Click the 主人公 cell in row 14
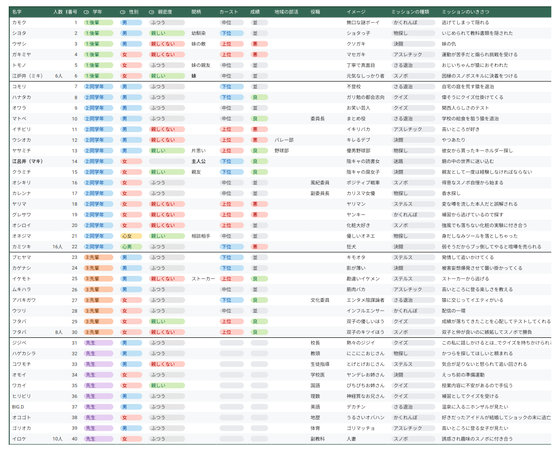This screenshot has height=454, width=560. (199, 161)
